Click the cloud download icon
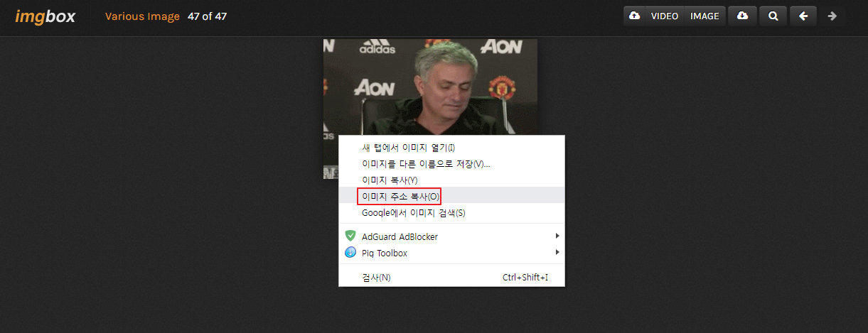Screen dimensions: 868x333 pos(742,16)
